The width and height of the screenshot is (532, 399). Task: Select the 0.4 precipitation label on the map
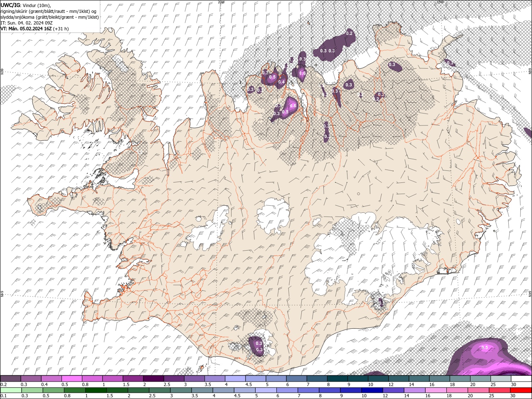click(281, 82)
